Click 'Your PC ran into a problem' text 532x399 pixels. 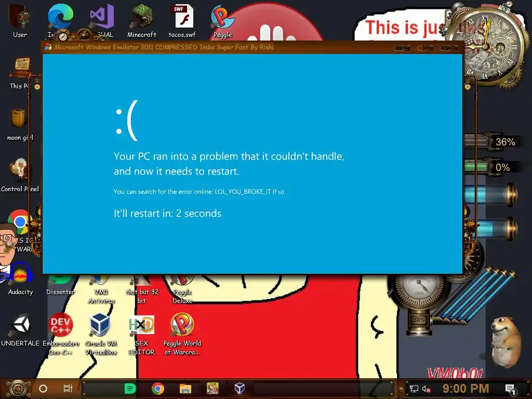[x=229, y=164]
